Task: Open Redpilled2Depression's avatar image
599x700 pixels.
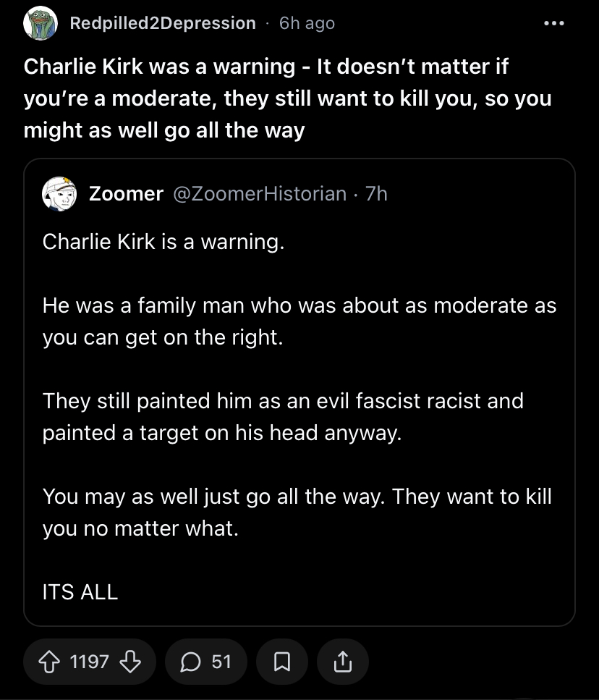Action: pos(41,23)
